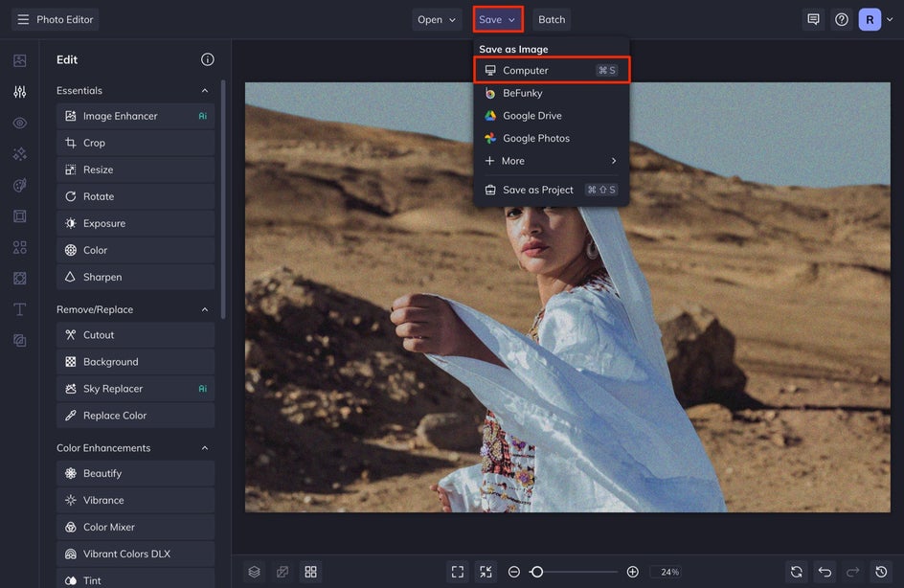Click the desert portrait photo on canvas
The width and height of the screenshot is (904, 588).
point(567,297)
